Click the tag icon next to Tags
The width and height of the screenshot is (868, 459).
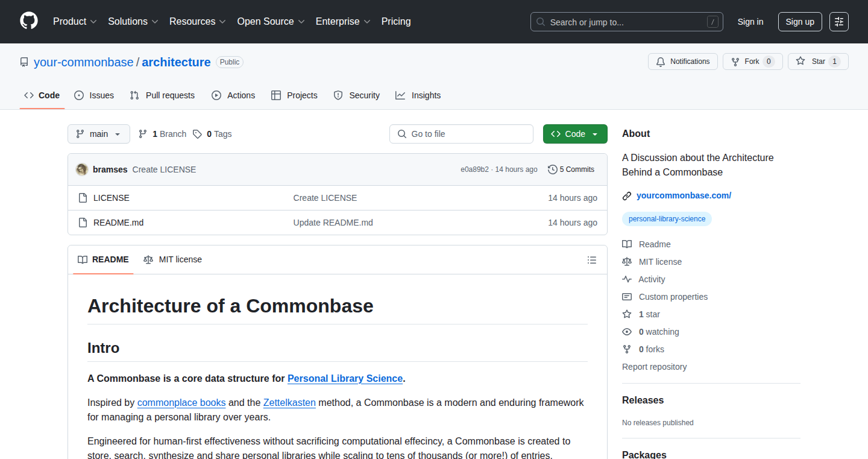point(198,134)
